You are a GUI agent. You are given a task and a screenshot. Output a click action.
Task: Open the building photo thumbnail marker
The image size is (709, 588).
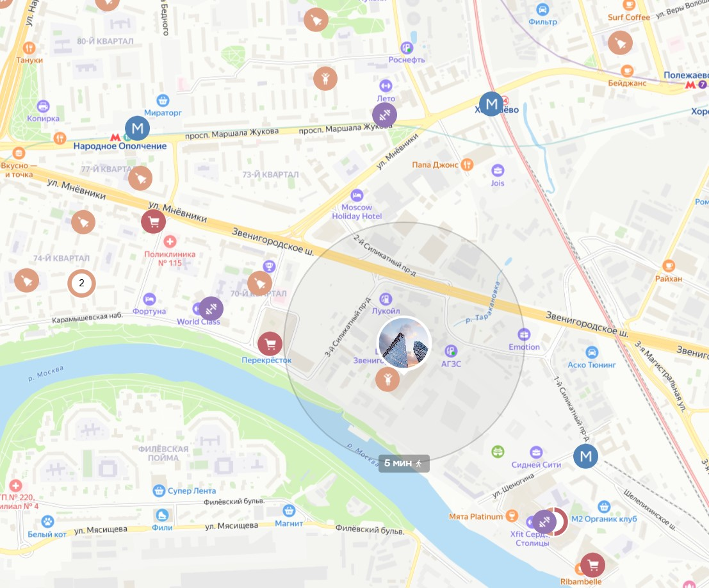403,343
